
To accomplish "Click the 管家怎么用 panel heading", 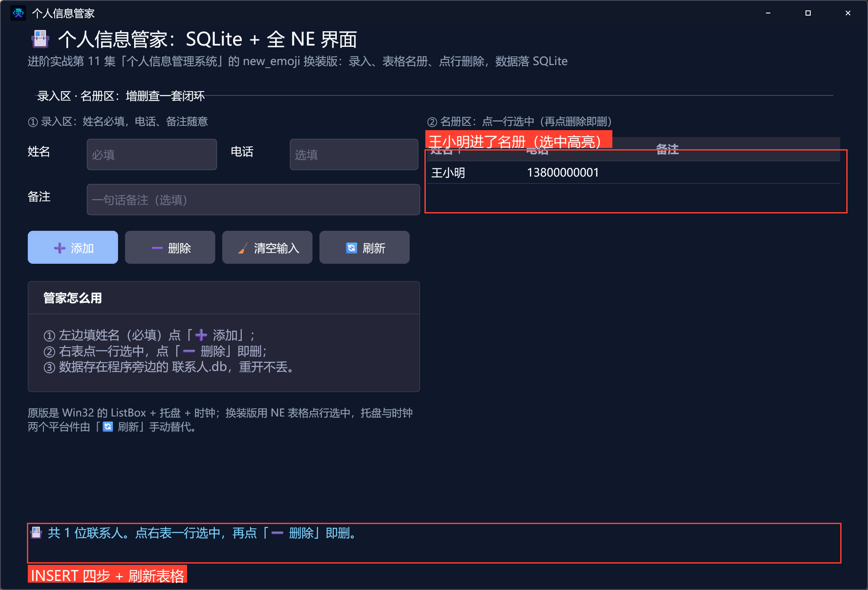I will coord(72,298).
